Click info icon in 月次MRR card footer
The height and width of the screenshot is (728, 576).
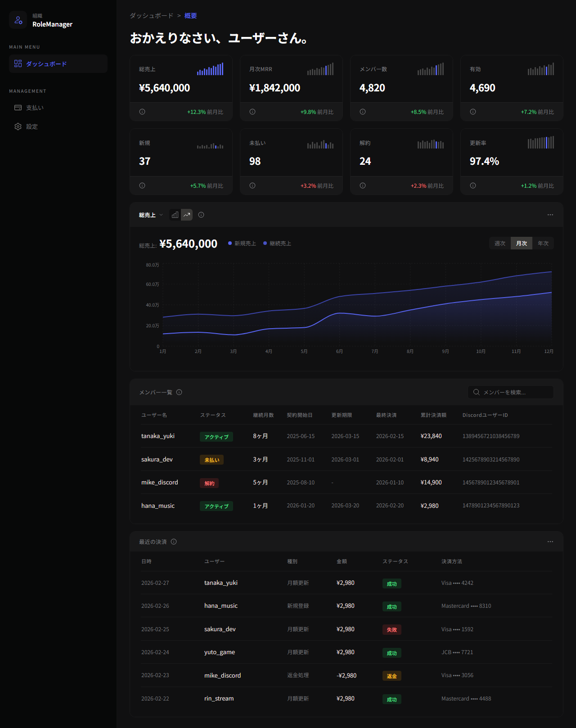[252, 112]
